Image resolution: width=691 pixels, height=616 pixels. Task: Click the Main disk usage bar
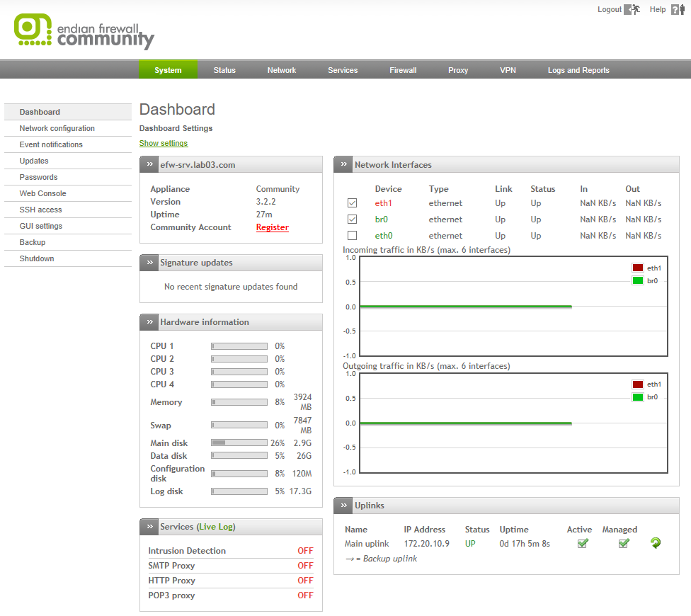(x=239, y=443)
